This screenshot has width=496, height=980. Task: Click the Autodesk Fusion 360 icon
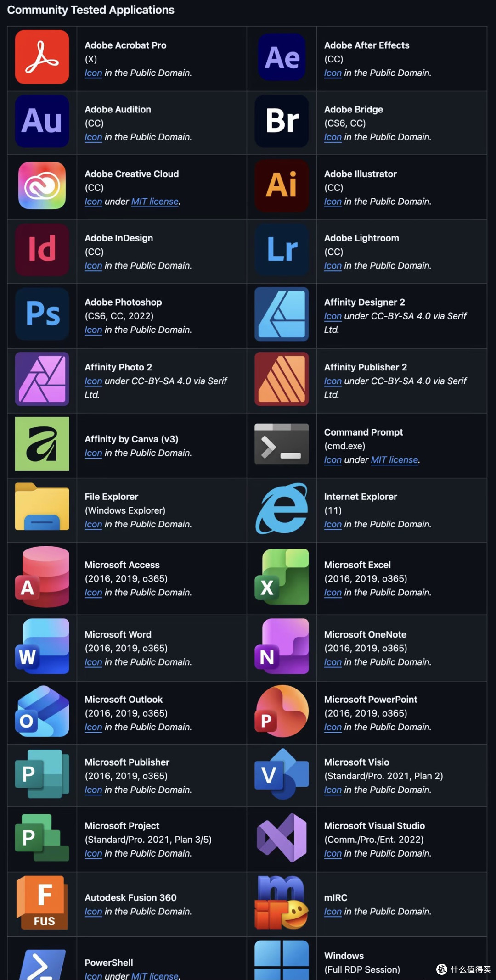pyautogui.click(x=42, y=902)
